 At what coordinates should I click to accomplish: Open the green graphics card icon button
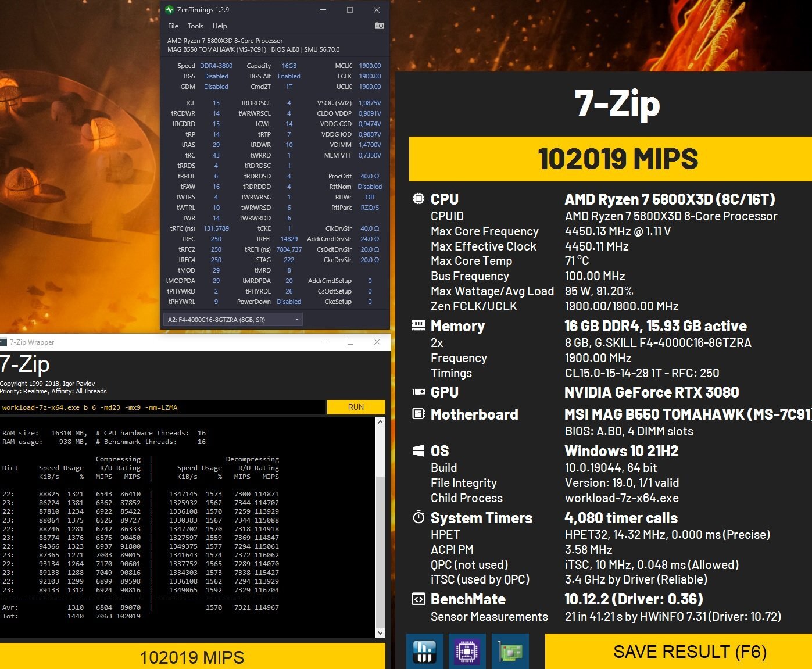point(510,651)
